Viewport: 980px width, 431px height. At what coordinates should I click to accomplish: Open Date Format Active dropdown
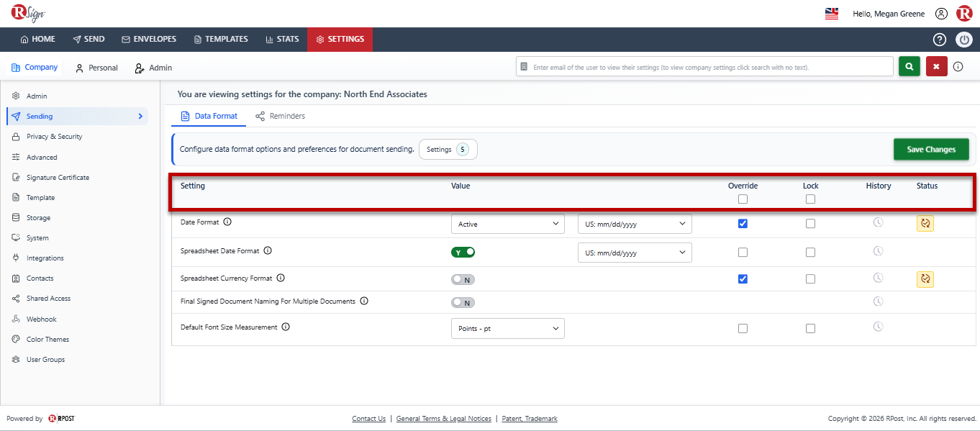tap(508, 224)
